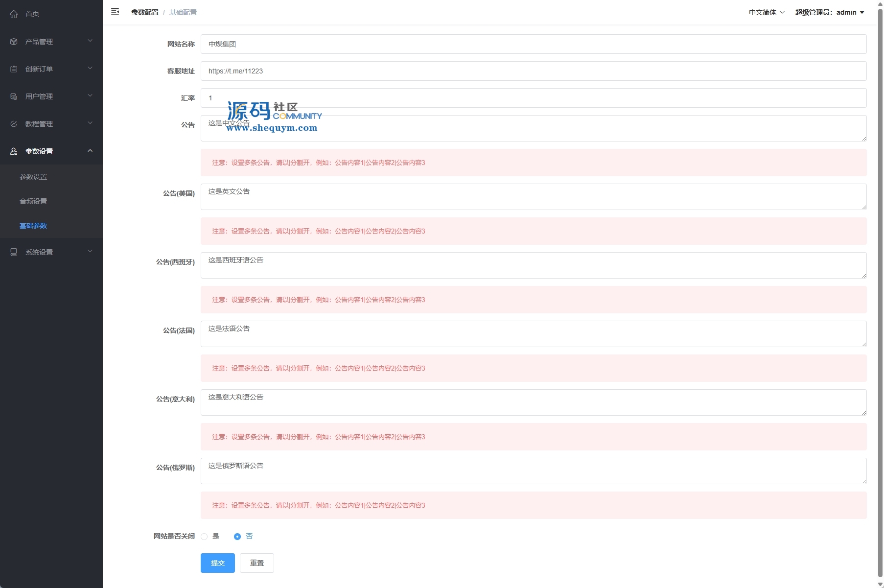This screenshot has width=884, height=588.
Task: Click the 系统设置 icon in sidebar
Action: (x=14, y=252)
